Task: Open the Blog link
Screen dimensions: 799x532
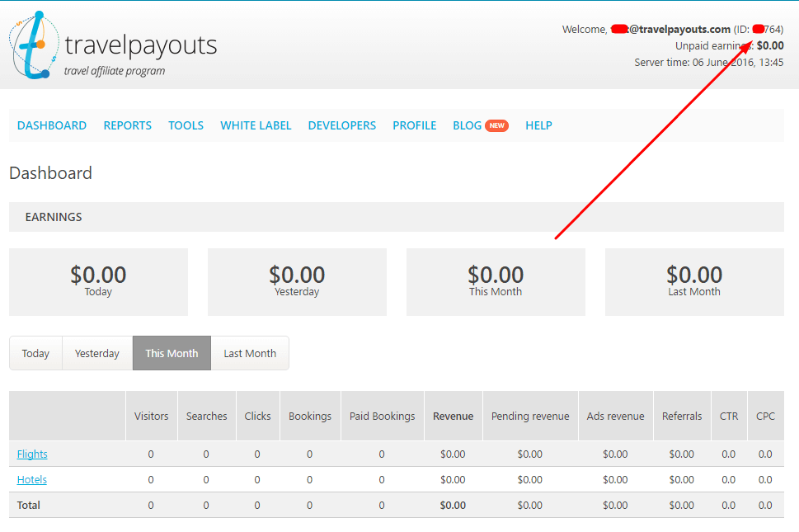Action: [x=468, y=125]
